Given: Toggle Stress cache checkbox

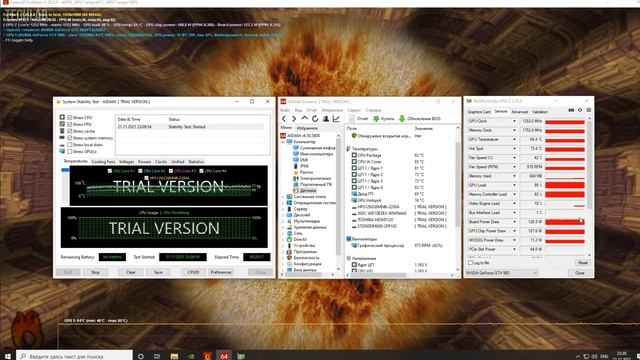Looking at the screenshot, I should click(x=69, y=131).
